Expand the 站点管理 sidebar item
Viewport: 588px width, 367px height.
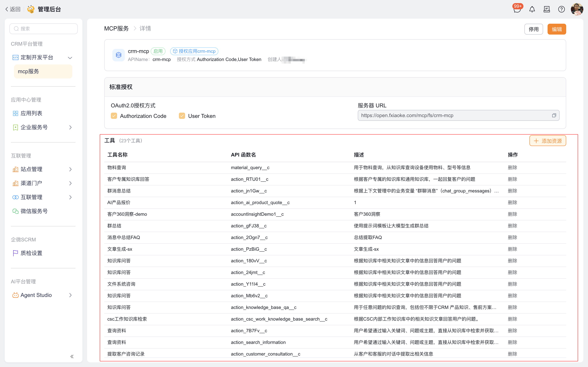pos(70,169)
